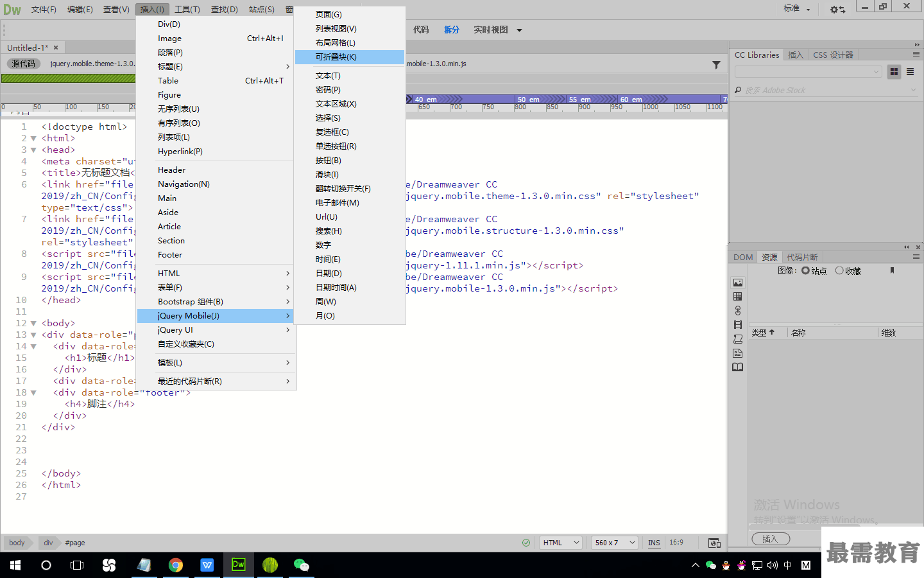Screen dimensions: 924x578
Task: Toggle INS insert mode indicator
Action: 654,543
